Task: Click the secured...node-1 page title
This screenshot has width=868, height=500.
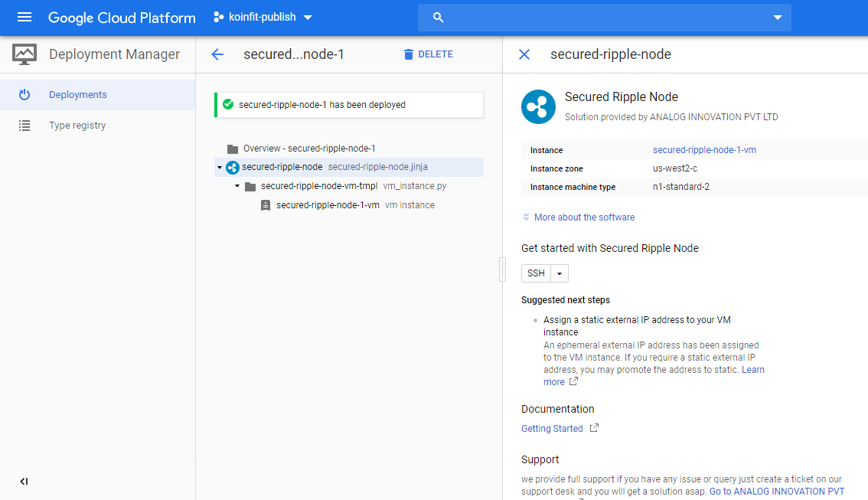Action: pyautogui.click(x=294, y=54)
